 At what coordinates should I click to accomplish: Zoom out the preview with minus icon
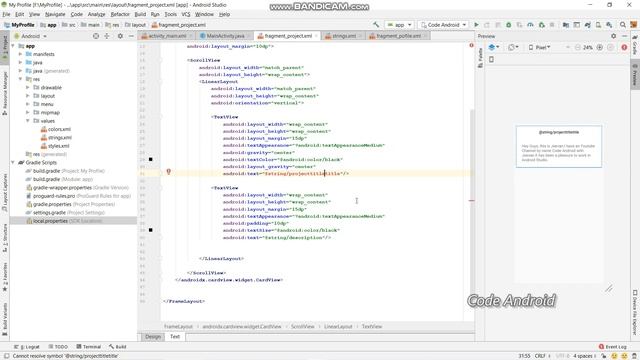click(578, 47)
